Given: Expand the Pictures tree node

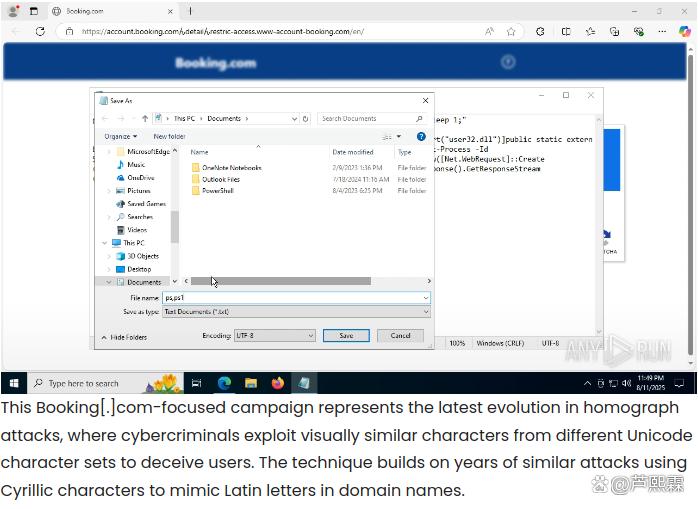Looking at the screenshot, I should [109, 191].
